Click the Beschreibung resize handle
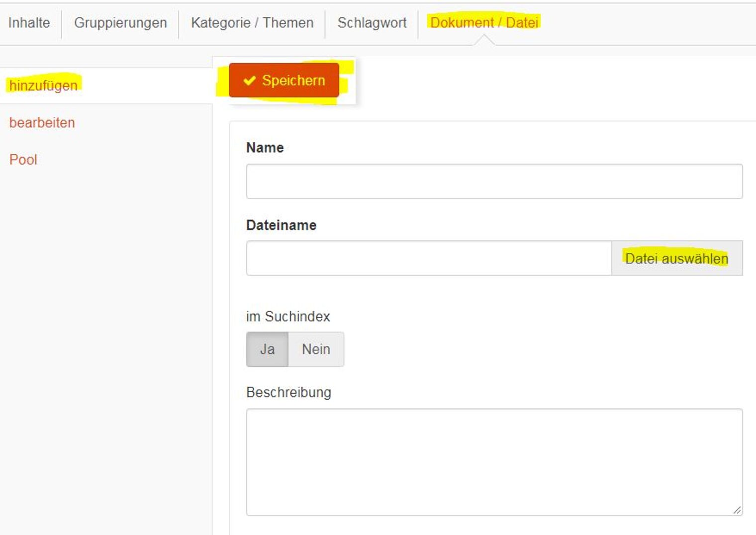756x535 pixels. click(738, 510)
